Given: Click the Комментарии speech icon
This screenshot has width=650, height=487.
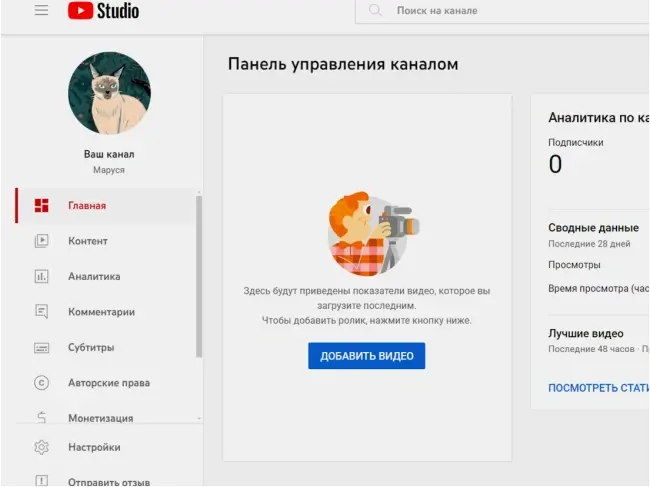Looking at the screenshot, I should click(41, 312).
